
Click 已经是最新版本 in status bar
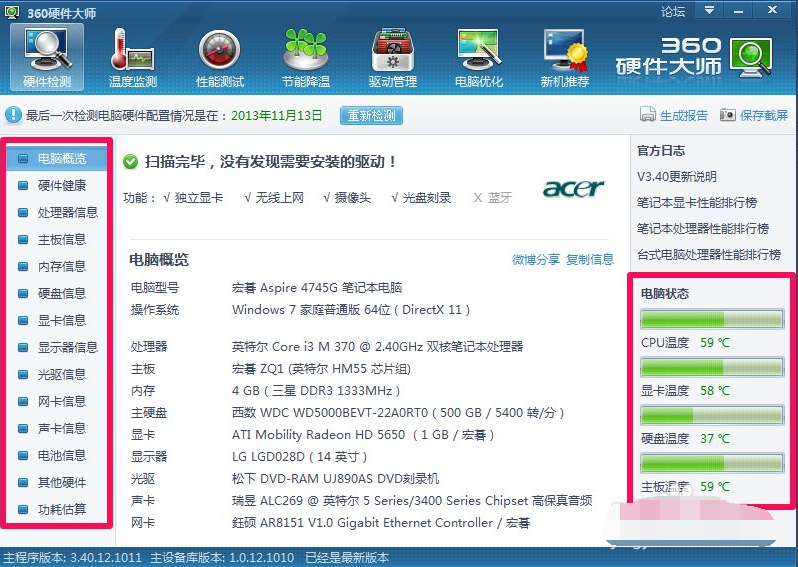347,557
